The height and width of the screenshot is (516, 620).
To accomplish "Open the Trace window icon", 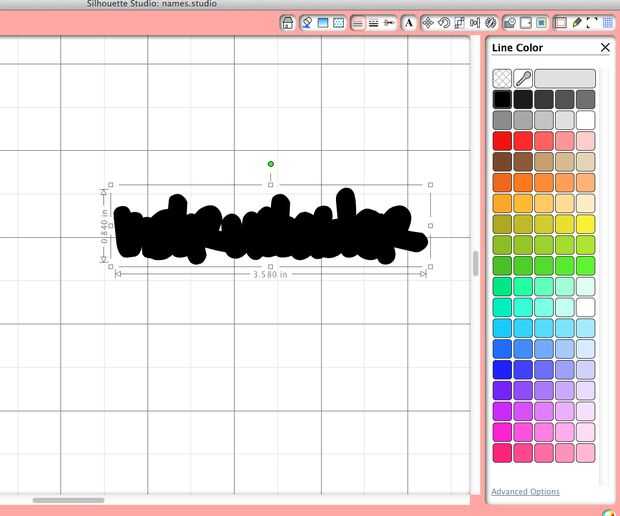I will [541, 23].
